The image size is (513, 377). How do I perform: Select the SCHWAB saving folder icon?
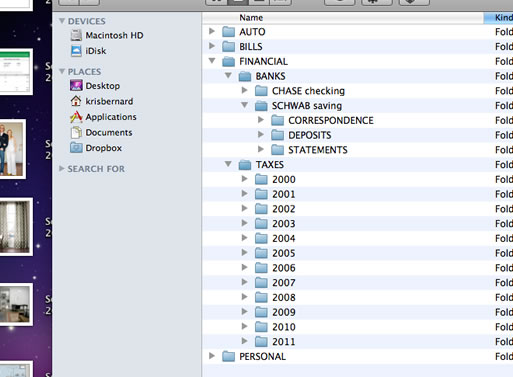tap(261, 106)
